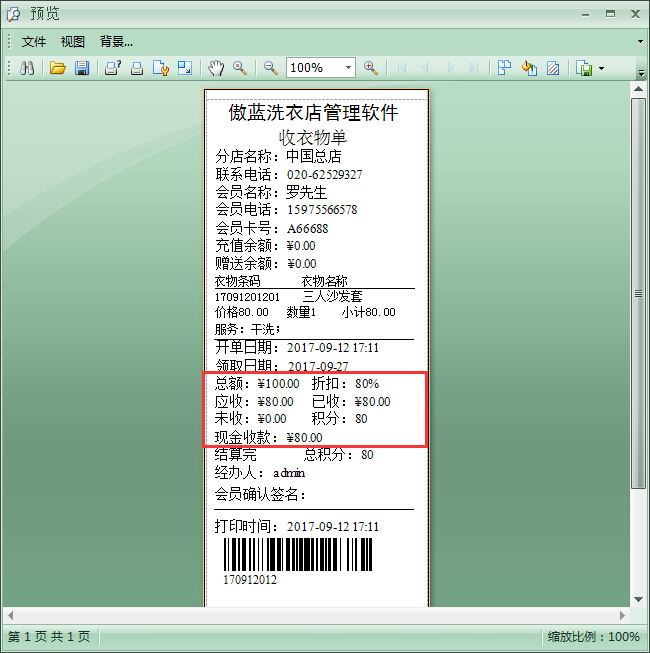The height and width of the screenshot is (653, 650).
Task: Click the save floppy disk icon
Action: pyautogui.click(x=82, y=68)
